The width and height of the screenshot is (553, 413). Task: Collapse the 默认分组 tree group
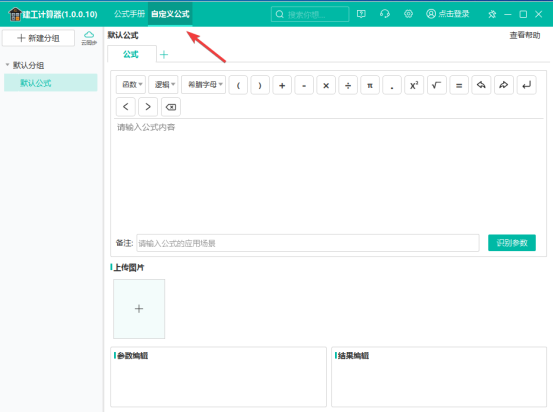[7, 65]
